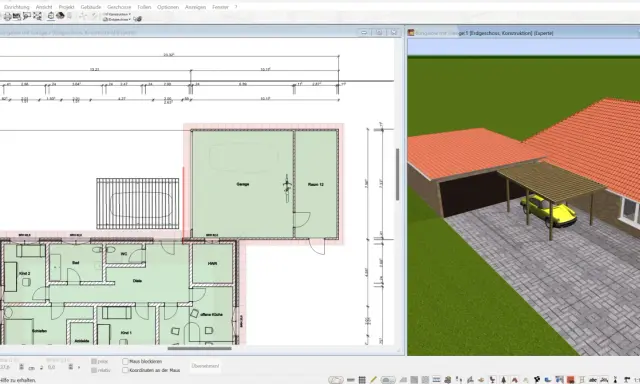Viewport: 640px width, 384px height.
Task: Open the Konstruktion dropdown in toolbar
Action: [117, 14]
